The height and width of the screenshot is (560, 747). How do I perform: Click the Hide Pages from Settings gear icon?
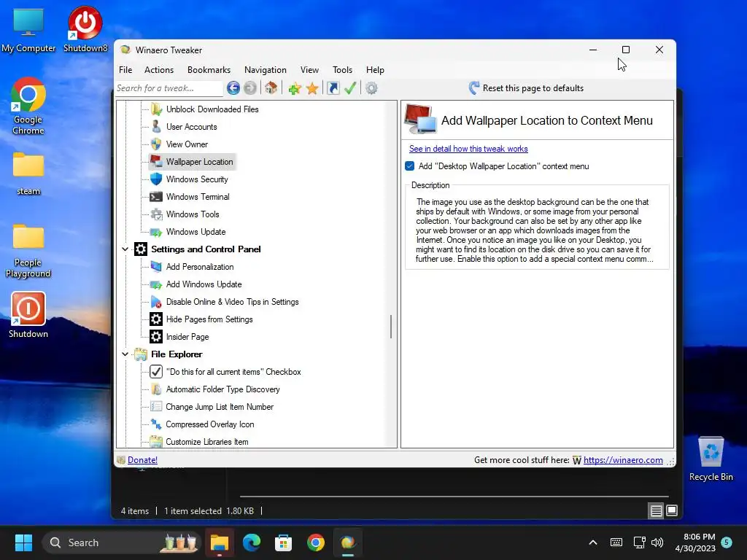click(x=156, y=319)
